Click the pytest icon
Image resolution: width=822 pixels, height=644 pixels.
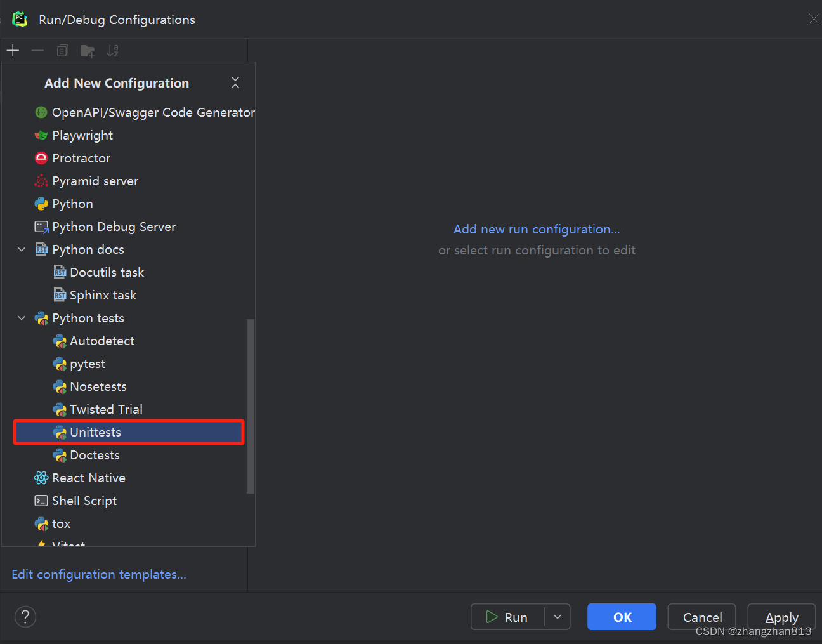[x=60, y=364]
